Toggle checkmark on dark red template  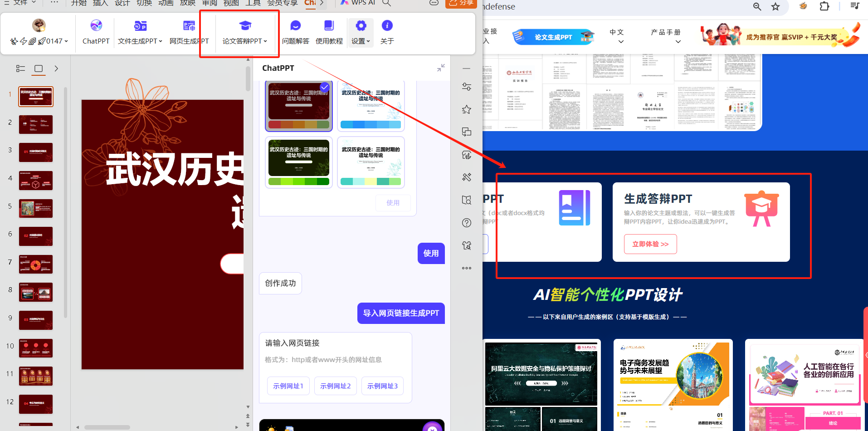[325, 87]
